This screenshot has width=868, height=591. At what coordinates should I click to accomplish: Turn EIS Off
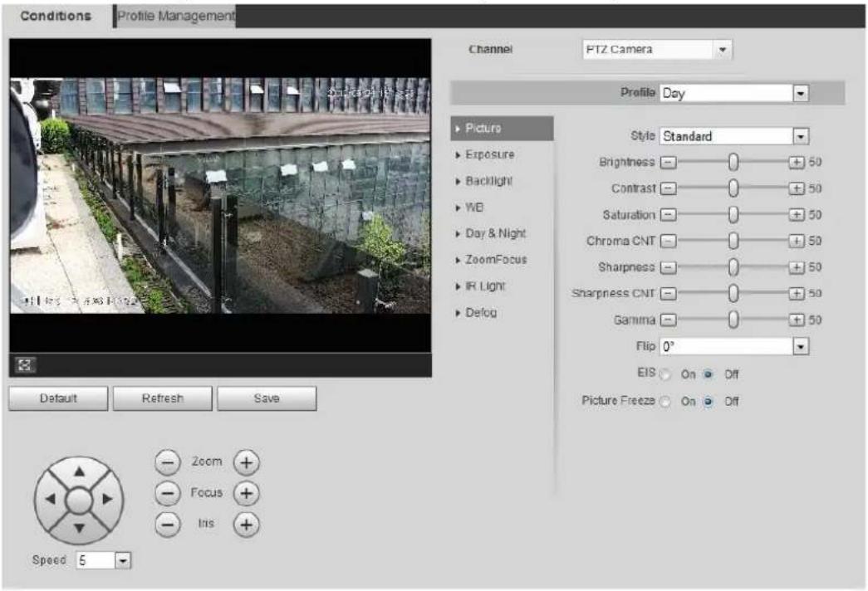point(708,374)
